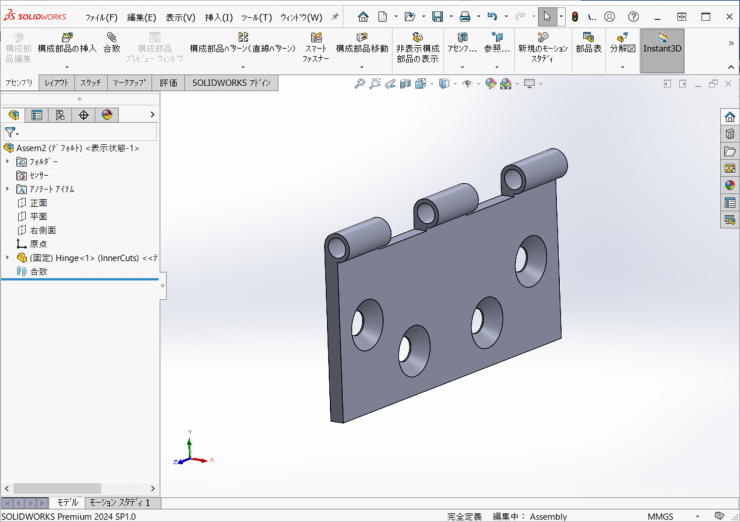Switch to the スケッチ tab
Viewport: 740px width, 522px height.
pyautogui.click(x=90, y=83)
